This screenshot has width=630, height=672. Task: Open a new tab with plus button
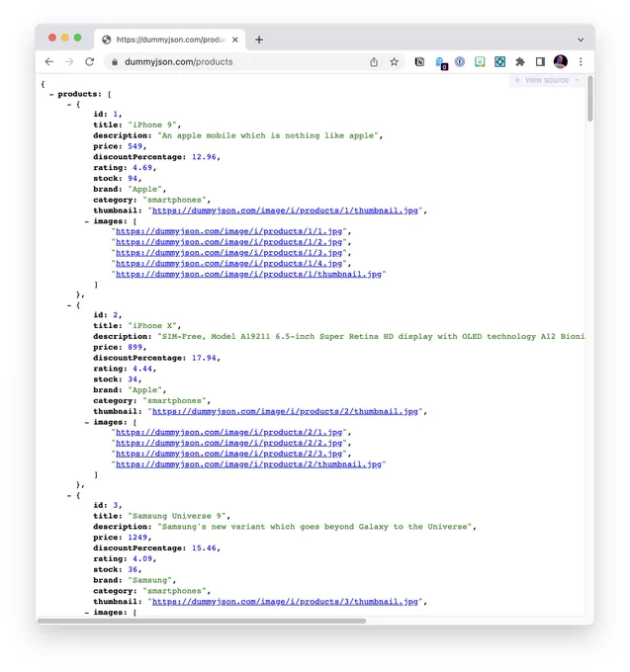tap(258, 40)
